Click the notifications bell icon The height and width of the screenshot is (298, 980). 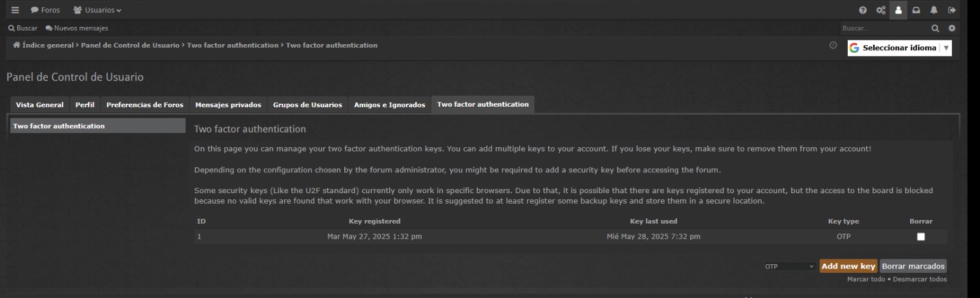tap(934, 10)
